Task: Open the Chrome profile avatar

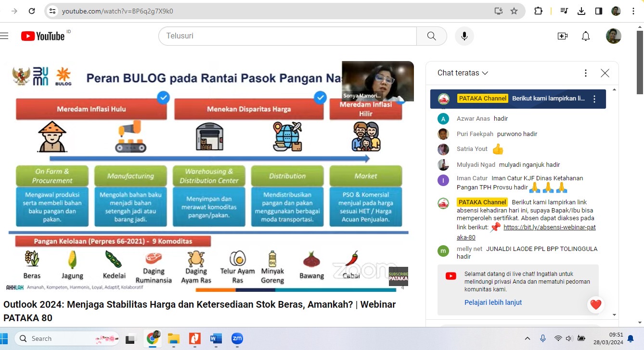Action: pos(616,11)
